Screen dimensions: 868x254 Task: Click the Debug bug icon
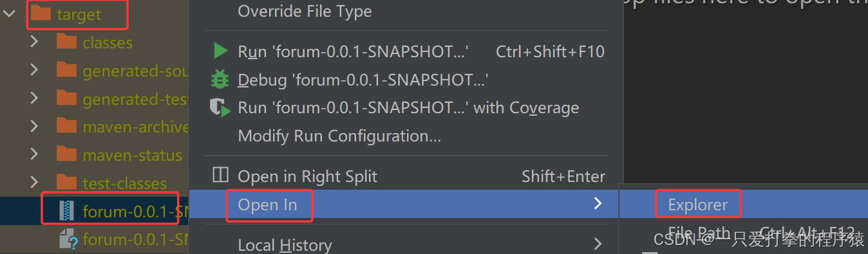[220, 80]
